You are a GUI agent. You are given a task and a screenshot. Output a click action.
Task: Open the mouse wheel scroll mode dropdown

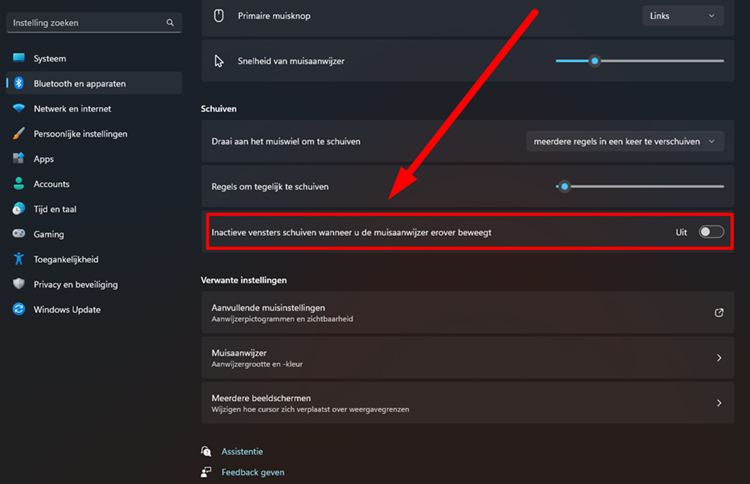coord(625,142)
